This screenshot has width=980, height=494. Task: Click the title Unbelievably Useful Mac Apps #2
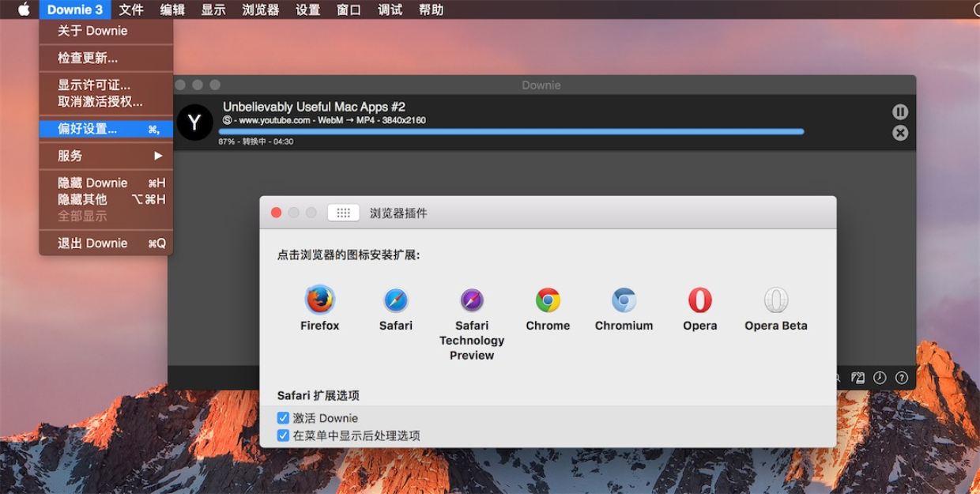tap(314, 107)
